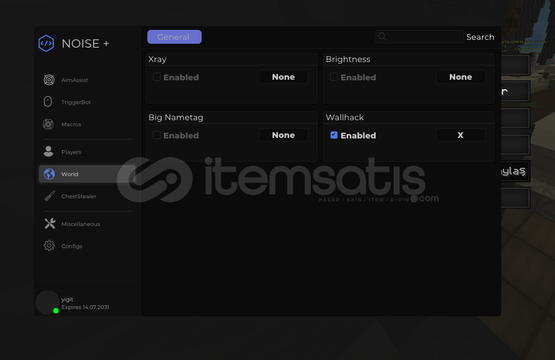Click the Macros gear icon
555x360 pixels.
(x=48, y=124)
